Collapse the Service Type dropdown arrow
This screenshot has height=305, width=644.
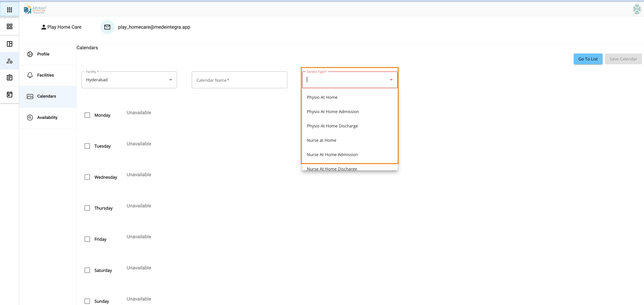point(391,80)
